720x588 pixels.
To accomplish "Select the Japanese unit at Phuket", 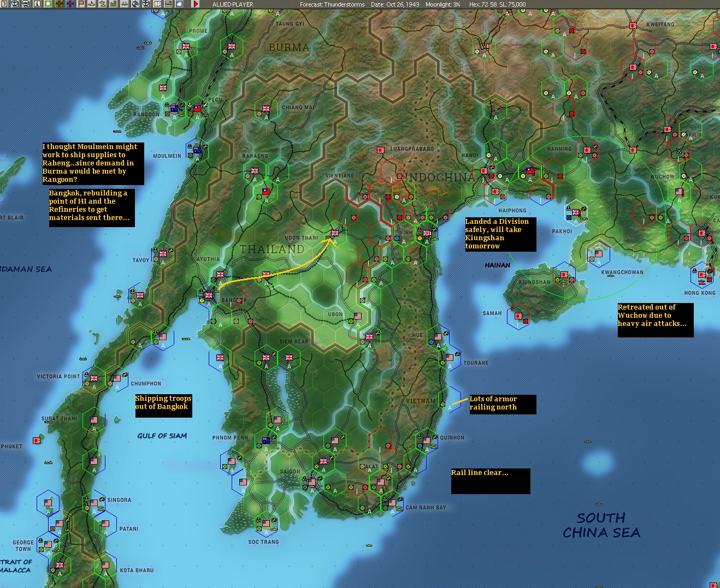I will 37,440.
